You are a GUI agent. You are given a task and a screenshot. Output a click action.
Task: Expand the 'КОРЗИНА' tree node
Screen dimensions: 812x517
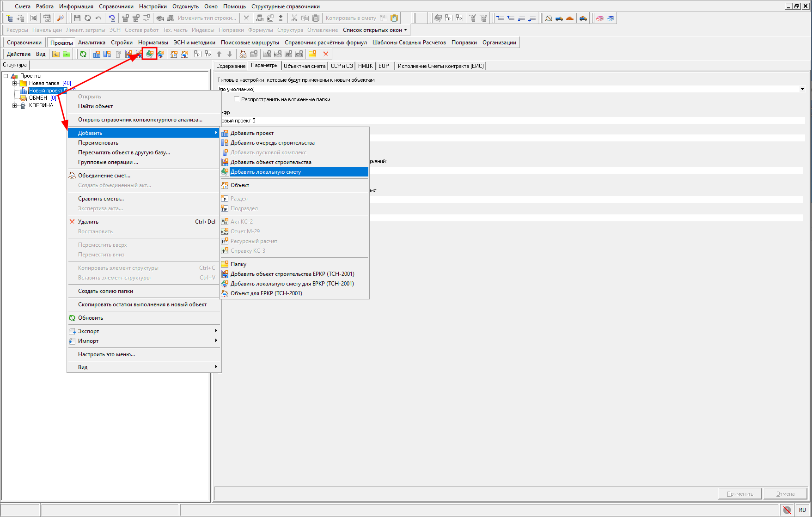coord(14,105)
